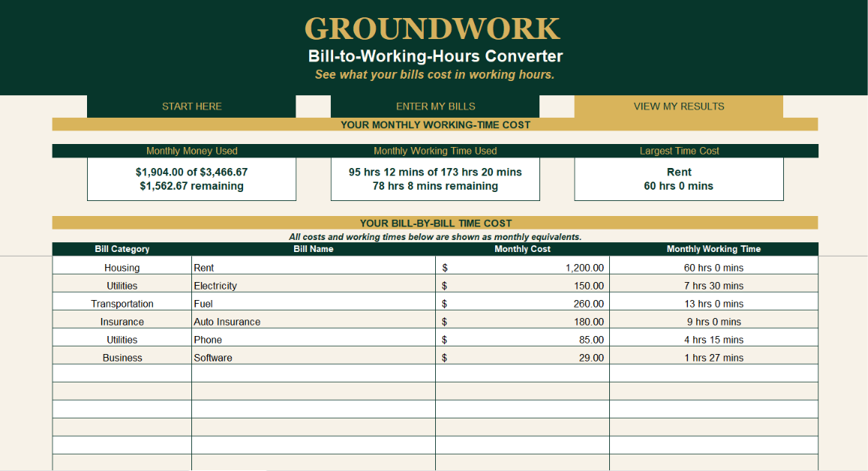Select the Transportation category cell
868x471 pixels.
click(x=122, y=303)
